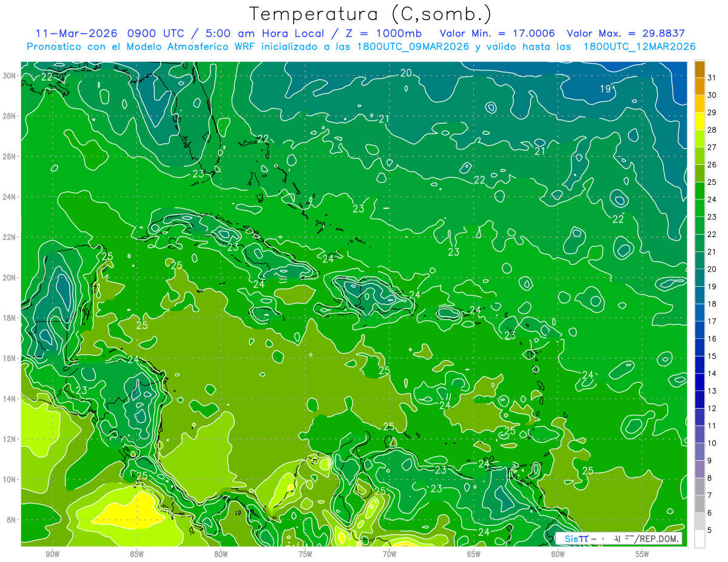This screenshot has width=728, height=562.
Task: Click latitude axis label '22N'
Action: click(x=10, y=237)
